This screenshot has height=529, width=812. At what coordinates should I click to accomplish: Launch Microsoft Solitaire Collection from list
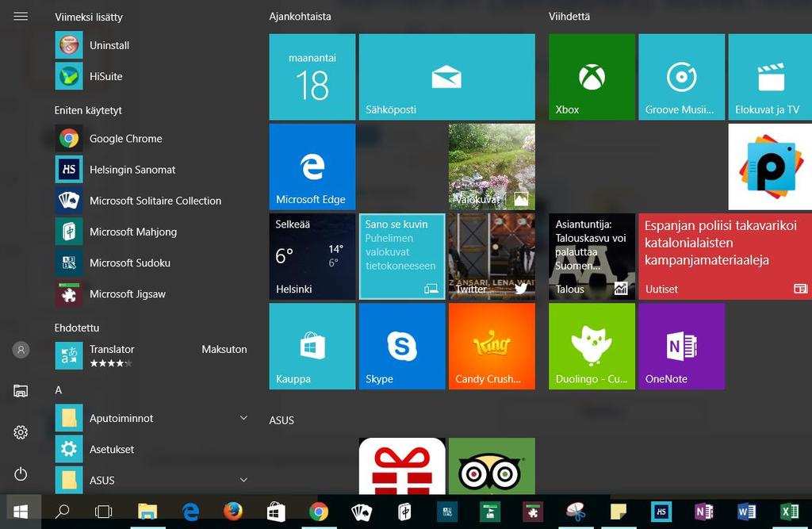(x=151, y=201)
